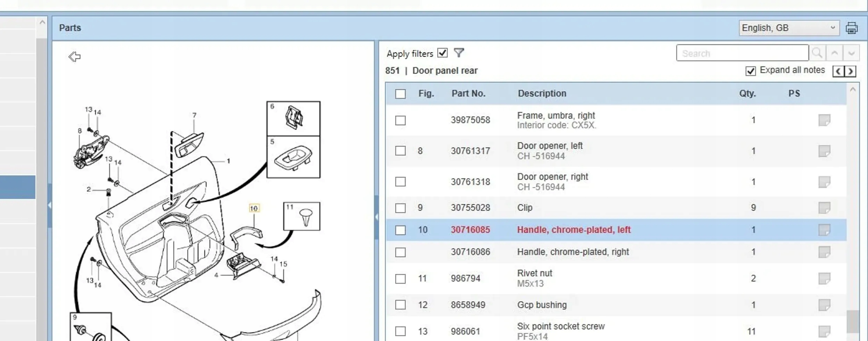Select part number 39875058
Image resolution: width=868 pixels, height=341 pixels.
(x=470, y=120)
